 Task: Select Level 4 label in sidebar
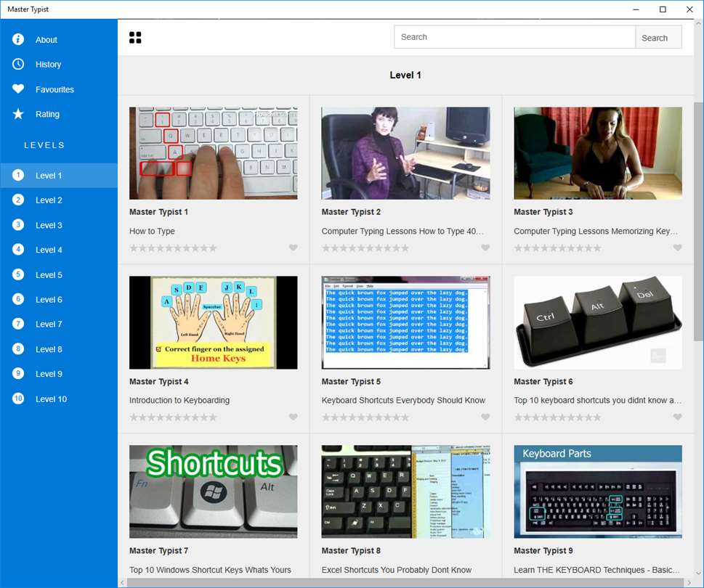(x=49, y=250)
